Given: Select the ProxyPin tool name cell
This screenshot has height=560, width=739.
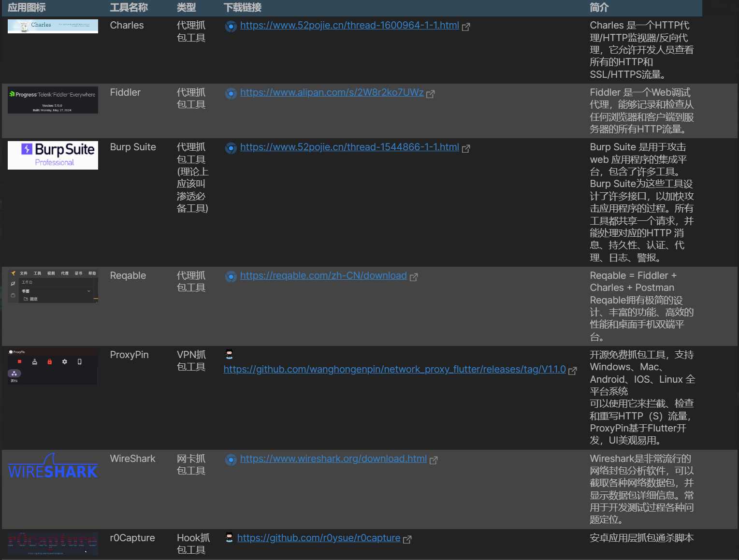Looking at the screenshot, I should coord(129,355).
